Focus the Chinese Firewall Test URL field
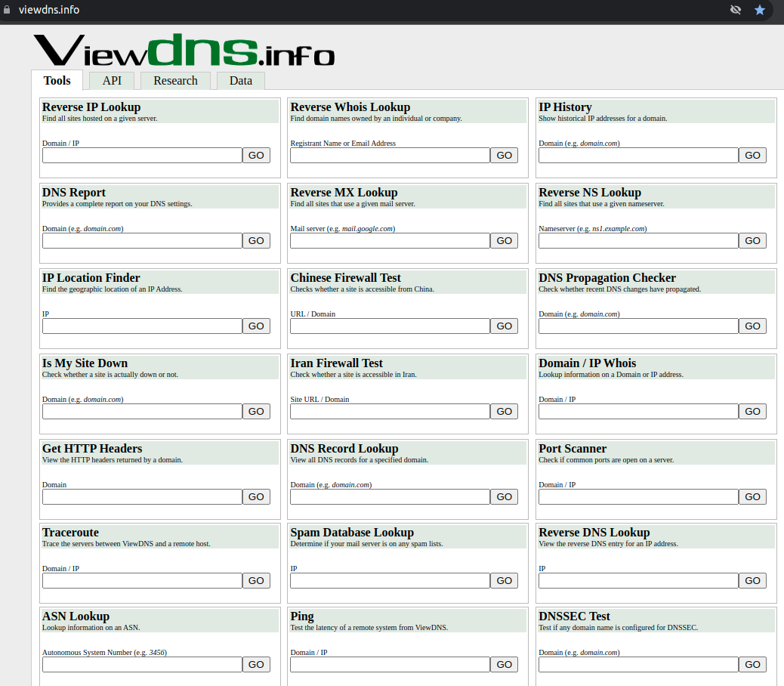The image size is (784, 686). point(390,326)
